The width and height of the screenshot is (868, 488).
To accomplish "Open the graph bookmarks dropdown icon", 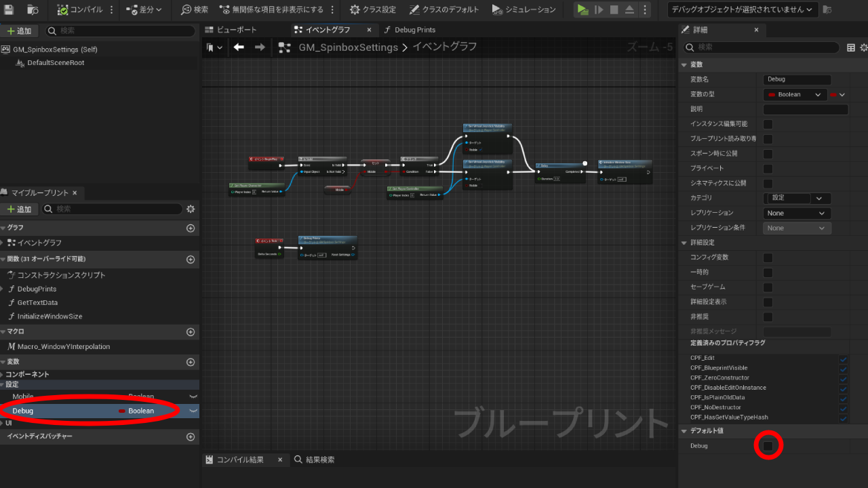I will tap(214, 47).
